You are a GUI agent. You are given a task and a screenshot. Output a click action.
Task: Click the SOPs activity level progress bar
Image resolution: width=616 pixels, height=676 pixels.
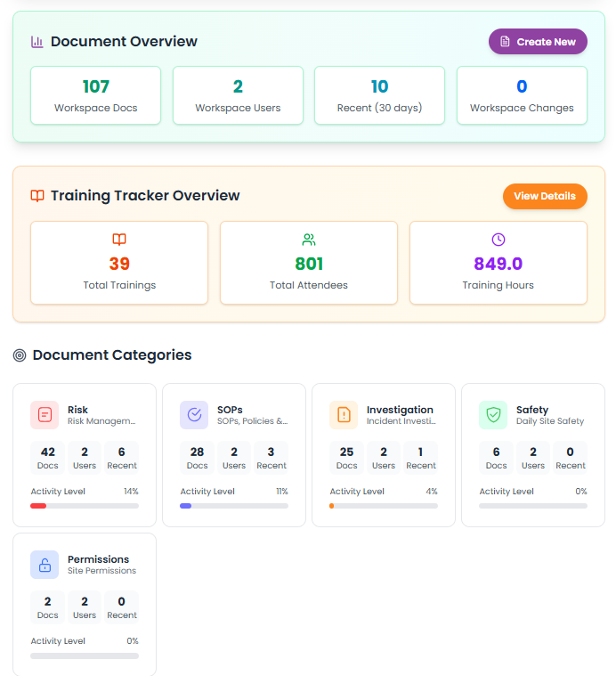tap(234, 506)
